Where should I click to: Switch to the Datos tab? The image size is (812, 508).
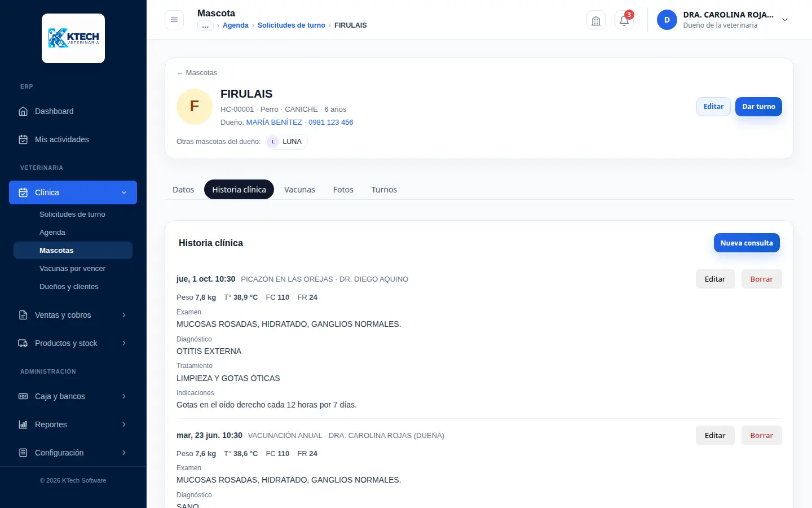pos(183,190)
